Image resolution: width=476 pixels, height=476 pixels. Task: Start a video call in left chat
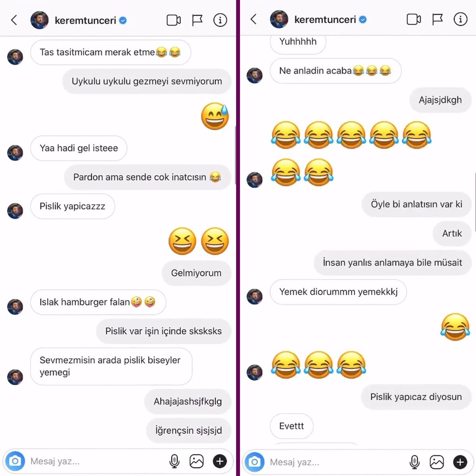[x=174, y=20]
